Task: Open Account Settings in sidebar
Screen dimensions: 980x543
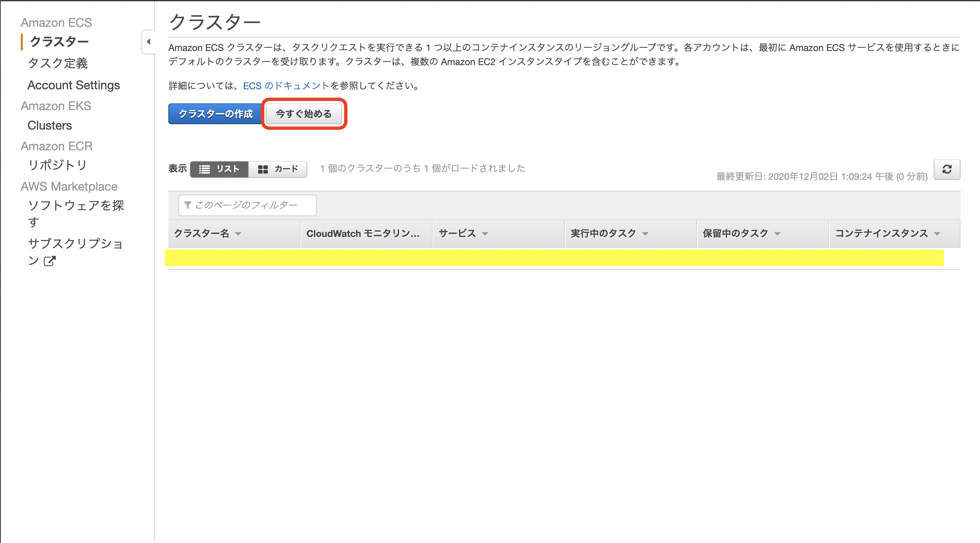Action: pos(74,85)
